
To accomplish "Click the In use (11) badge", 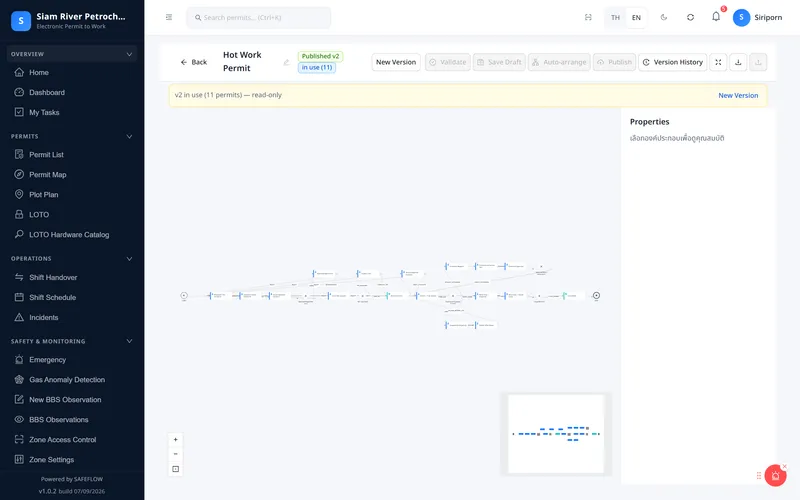I will 317,67.
